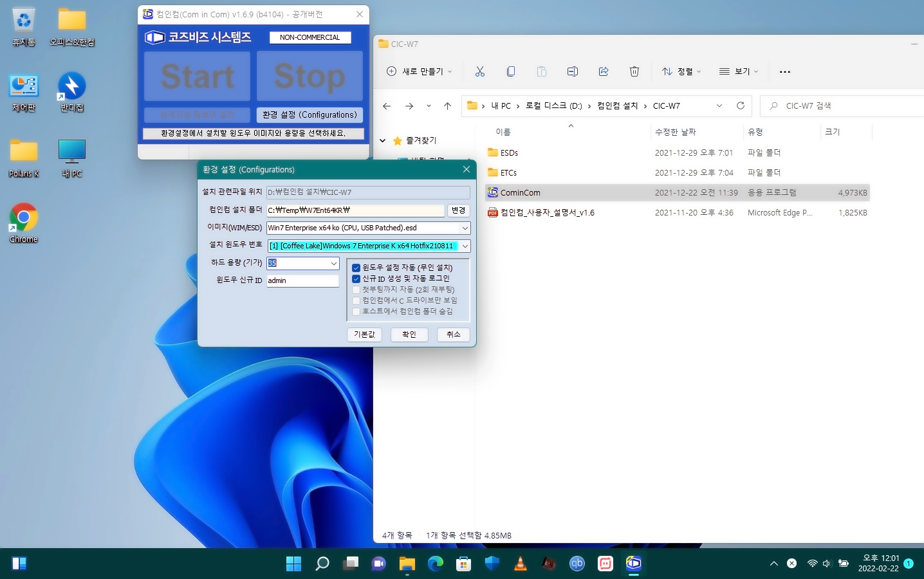Click the Delete trash icon in Explorer toolbar
Viewport: 924px width, 579px height.
pos(634,71)
